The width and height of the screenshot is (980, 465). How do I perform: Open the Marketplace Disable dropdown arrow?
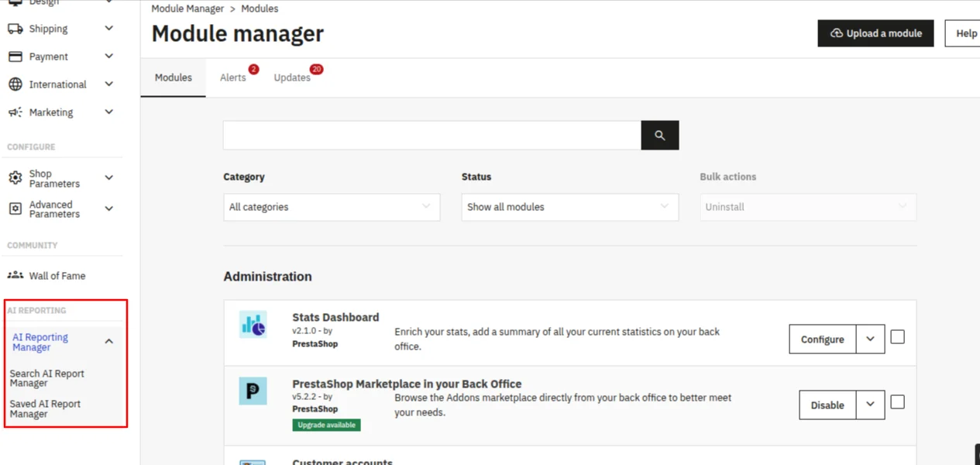pyautogui.click(x=870, y=405)
